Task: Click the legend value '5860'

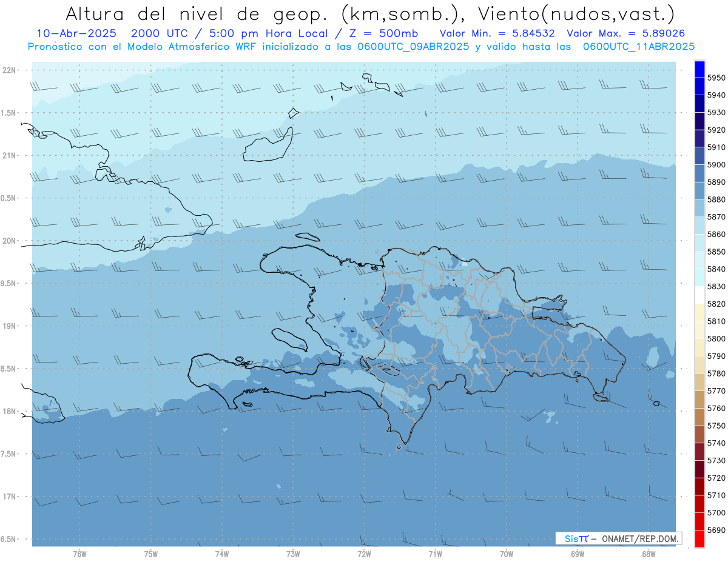Action: (x=716, y=234)
